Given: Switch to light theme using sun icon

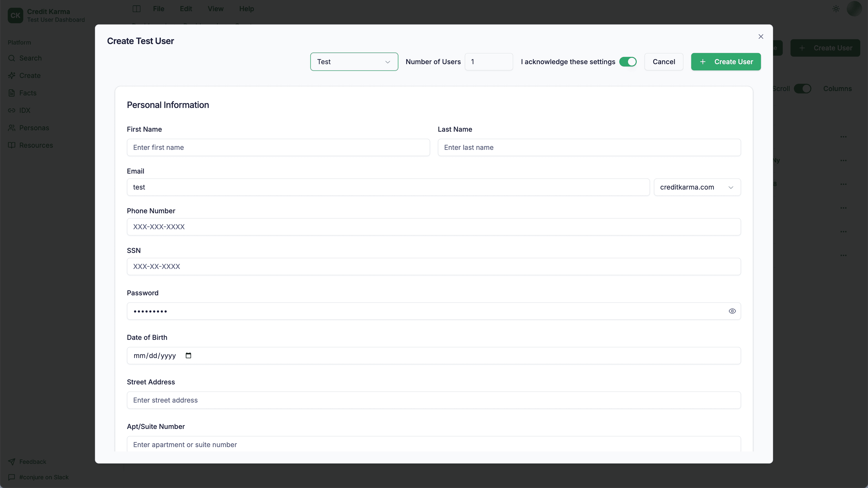Looking at the screenshot, I should tap(836, 8).
